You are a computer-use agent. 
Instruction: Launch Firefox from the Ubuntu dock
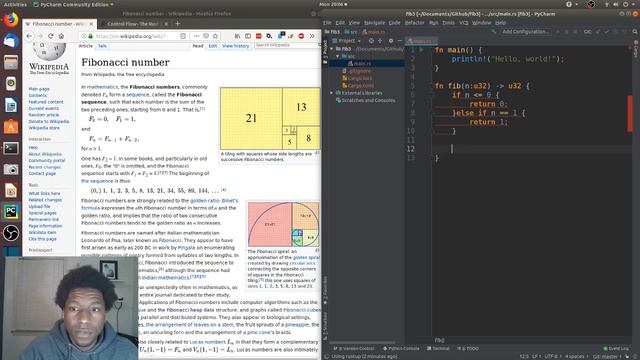coord(11,20)
